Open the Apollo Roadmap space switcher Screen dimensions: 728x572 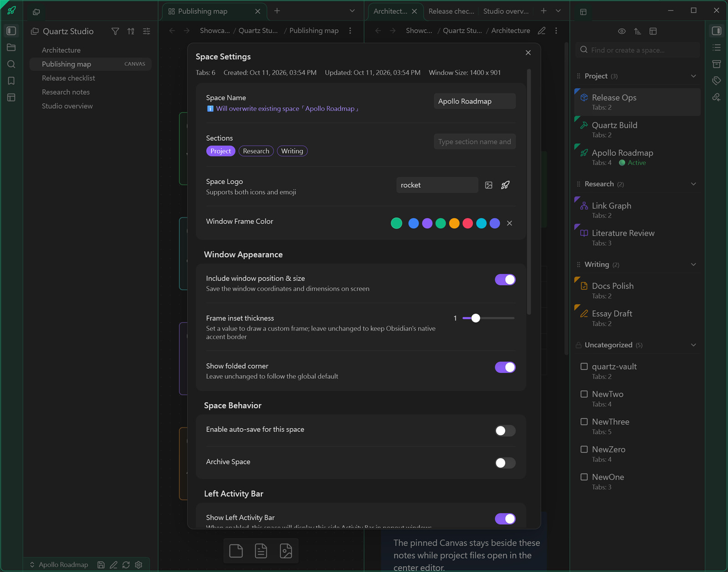pyautogui.click(x=59, y=565)
